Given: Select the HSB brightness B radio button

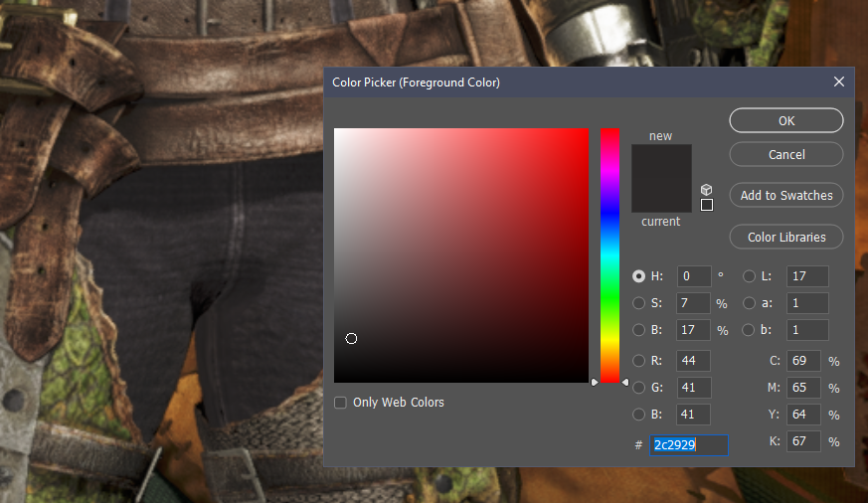Looking at the screenshot, I should (x=639, y=330).
